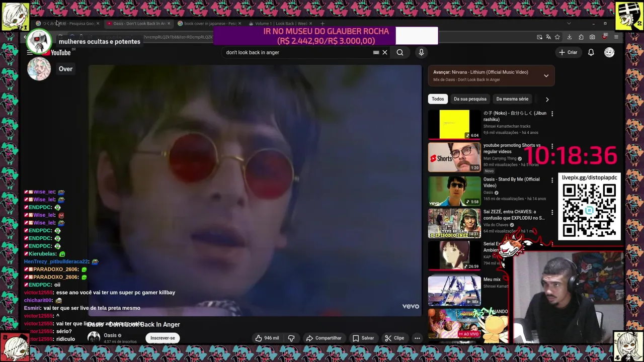The height and width of the screenshot is (362, 644).
Task: Save the video with Salvar button
Action: click(363, 338)
